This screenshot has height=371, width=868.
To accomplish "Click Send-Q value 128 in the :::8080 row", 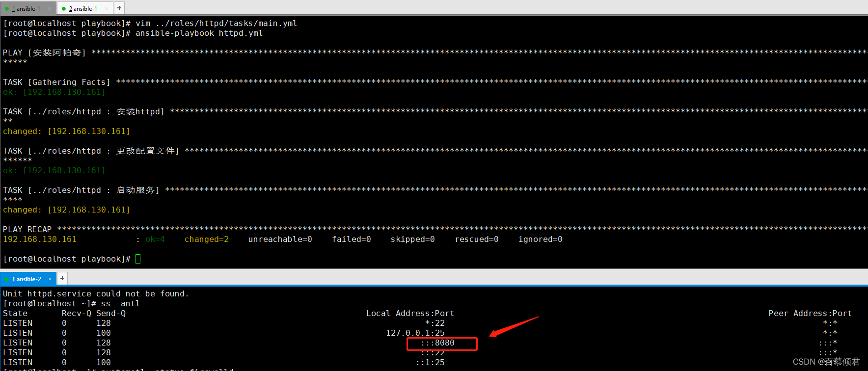I will (x=104, y=343).
